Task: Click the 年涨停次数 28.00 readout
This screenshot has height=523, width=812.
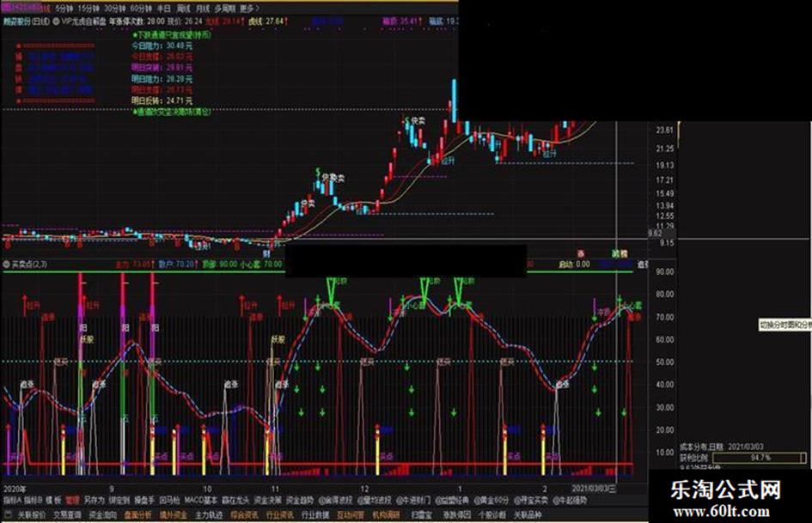Action: click(x=137, y=21)
